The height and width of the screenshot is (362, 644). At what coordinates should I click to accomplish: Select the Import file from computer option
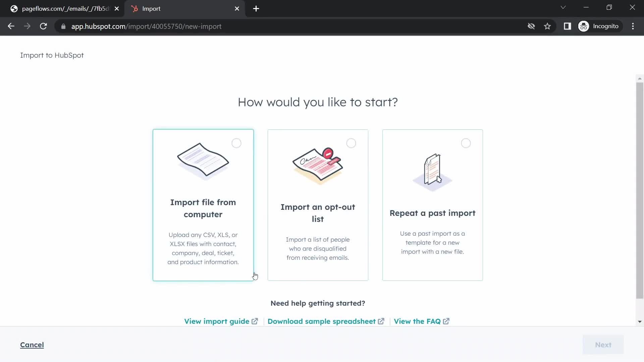204,205
